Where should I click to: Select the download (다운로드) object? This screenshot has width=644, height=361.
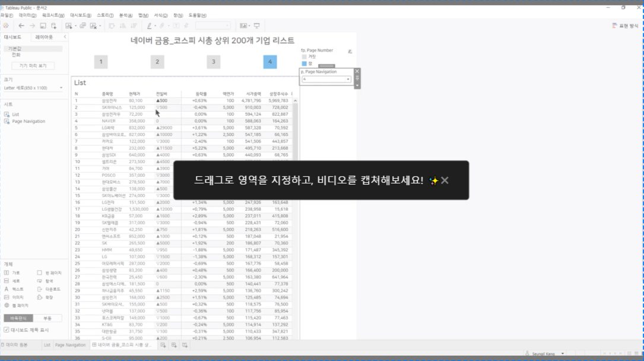click(x=49, y=289)
